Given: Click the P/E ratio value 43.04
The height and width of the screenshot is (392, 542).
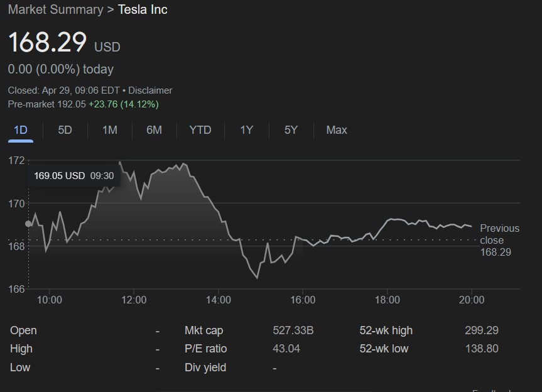Looking at the screenshot, I should [x=286, y=349].
